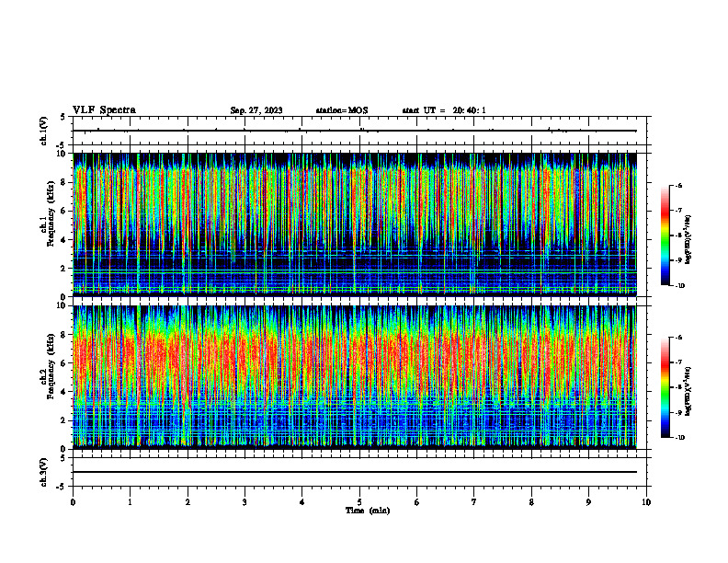Click inside the ch.2 spectrogram panel
728x563 pixels.
click(355, 377)
